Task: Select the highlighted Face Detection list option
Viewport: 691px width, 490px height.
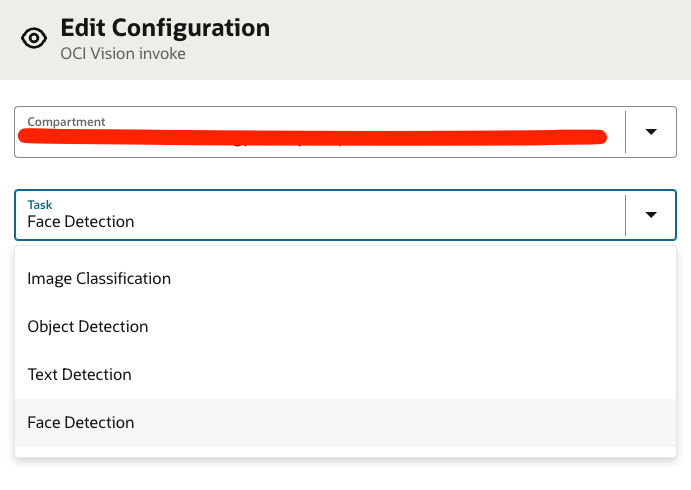Action: [81, 423]
